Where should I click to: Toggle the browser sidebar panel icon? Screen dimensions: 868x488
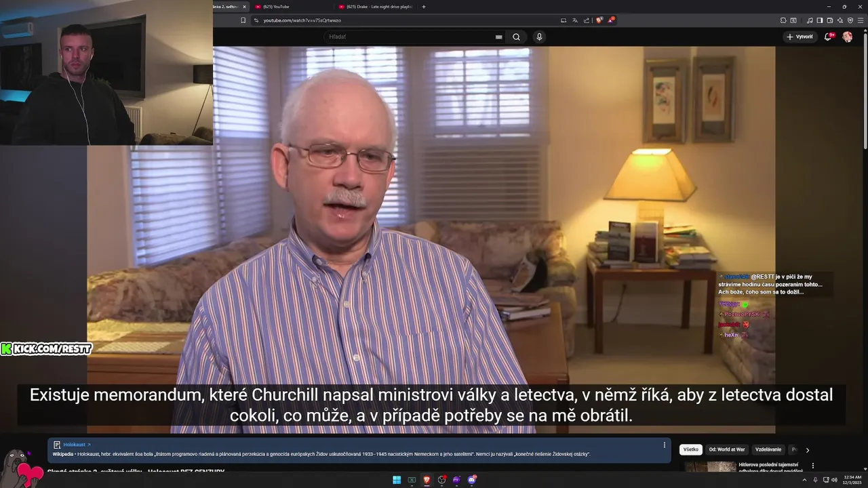coord(820,20)
